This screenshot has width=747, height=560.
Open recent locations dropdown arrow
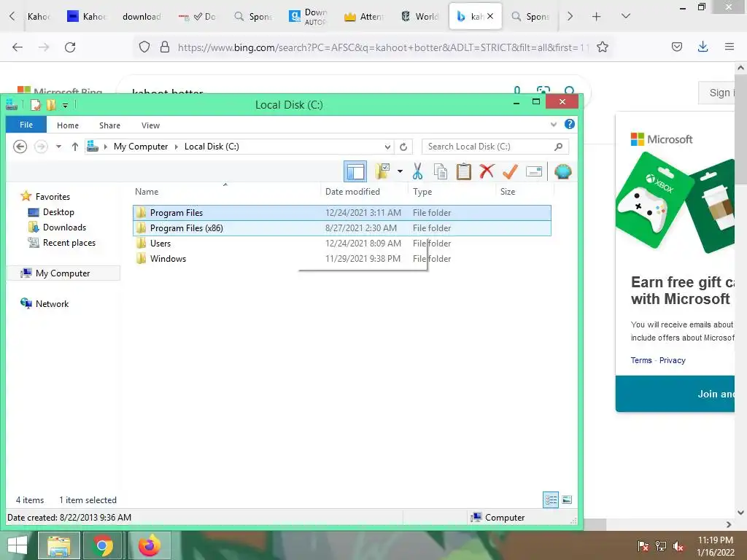58,146
